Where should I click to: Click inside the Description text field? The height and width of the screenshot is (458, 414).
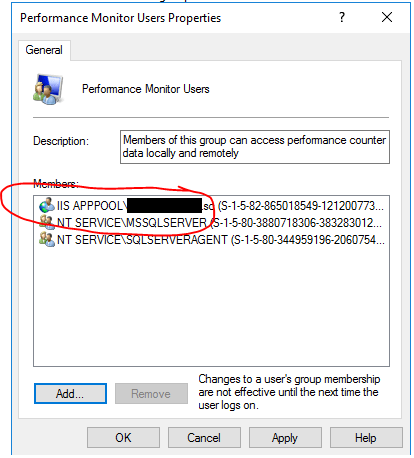255,147
